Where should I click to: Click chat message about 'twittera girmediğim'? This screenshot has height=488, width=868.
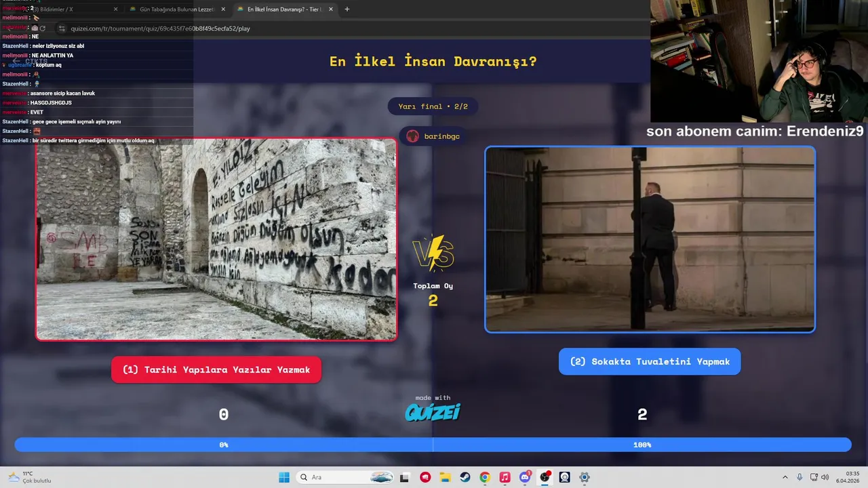pyautogui.click(x=93, y=141)
